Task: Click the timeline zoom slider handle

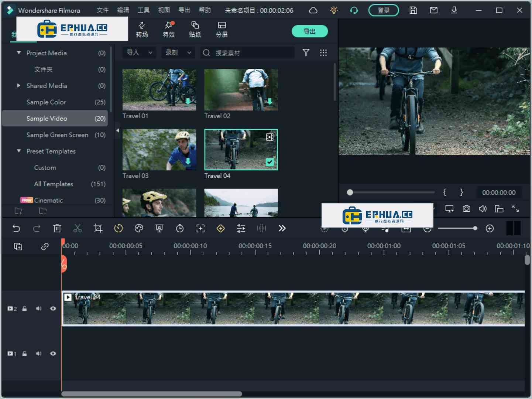Action: [475, 228]
